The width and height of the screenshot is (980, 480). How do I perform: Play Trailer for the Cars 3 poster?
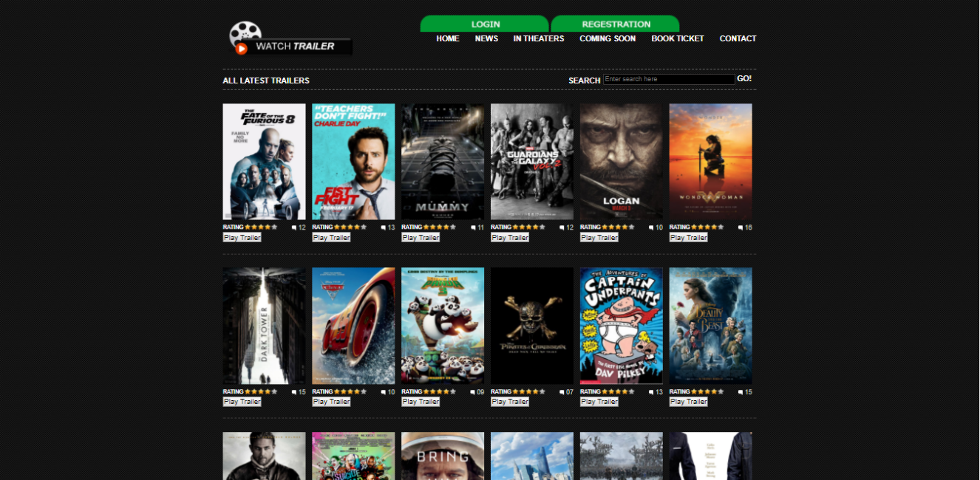[331, 402]
